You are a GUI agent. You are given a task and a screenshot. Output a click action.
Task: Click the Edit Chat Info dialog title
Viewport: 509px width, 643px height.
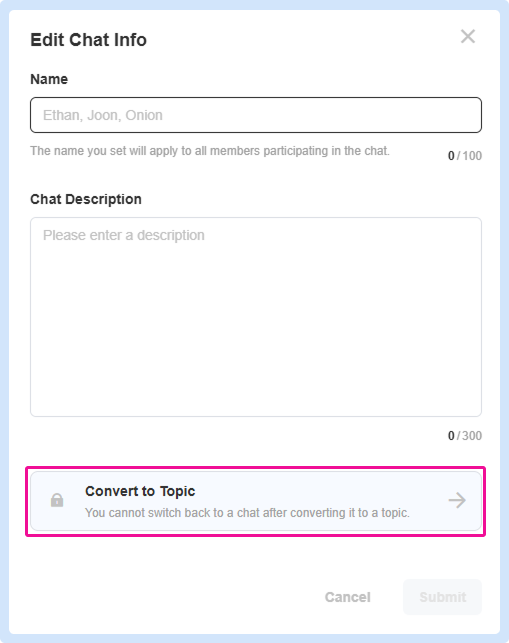pyautogui.click(x=89, y=40)
